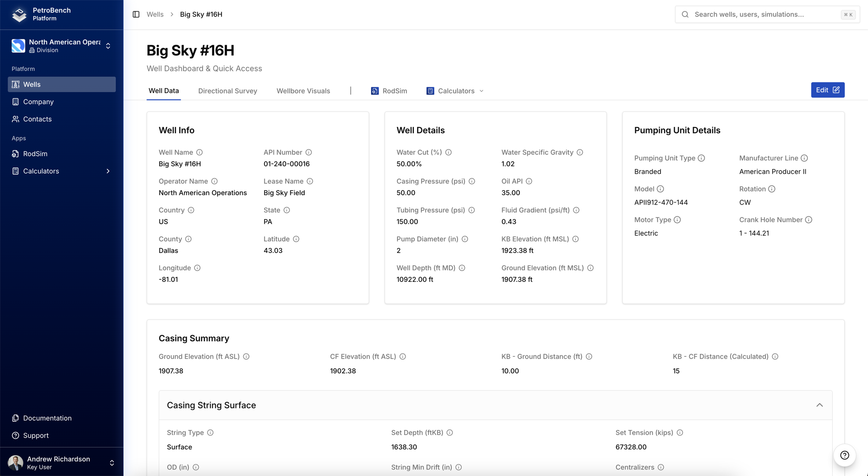Click the Big Sky #16H page heading
The width and height of the screenshot is (868, 476).
point(190,51)
